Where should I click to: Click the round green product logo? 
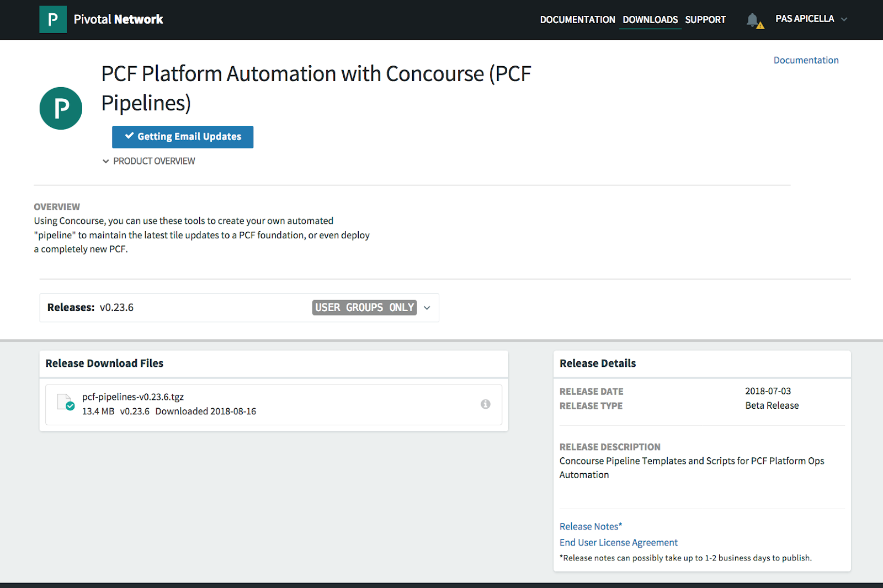[x=61, y=108]
